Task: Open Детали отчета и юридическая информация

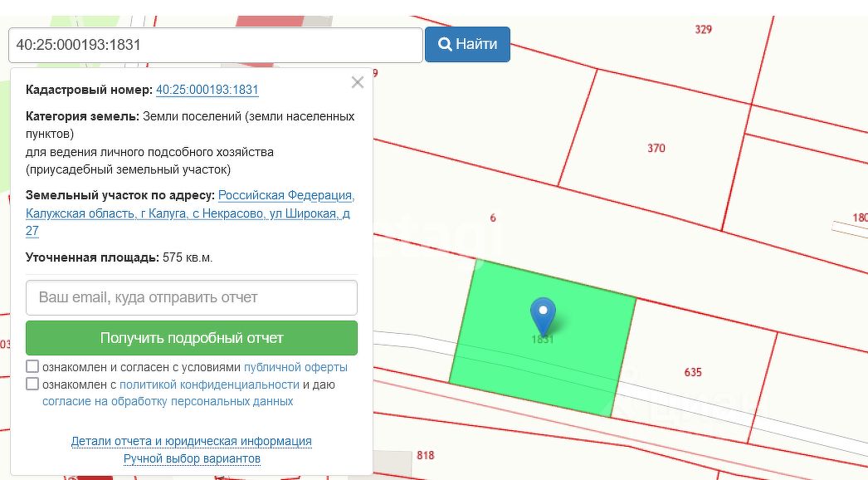Action: [x=192, y=441]
